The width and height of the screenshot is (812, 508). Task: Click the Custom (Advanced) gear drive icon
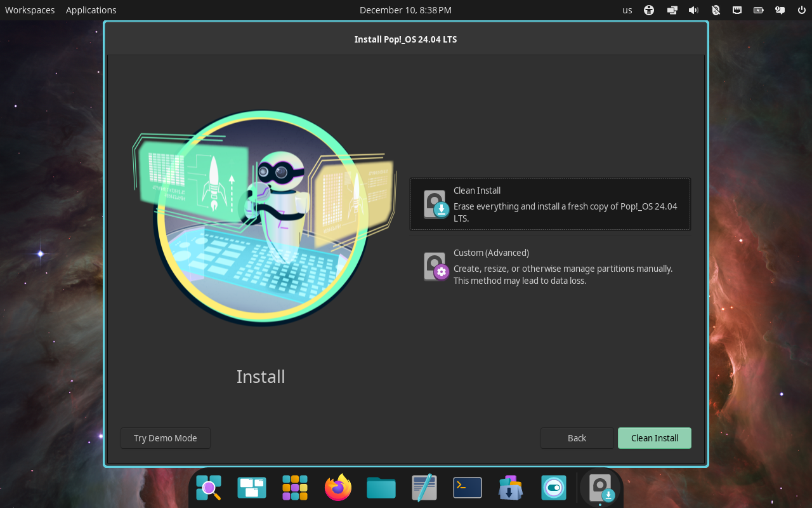435,266
